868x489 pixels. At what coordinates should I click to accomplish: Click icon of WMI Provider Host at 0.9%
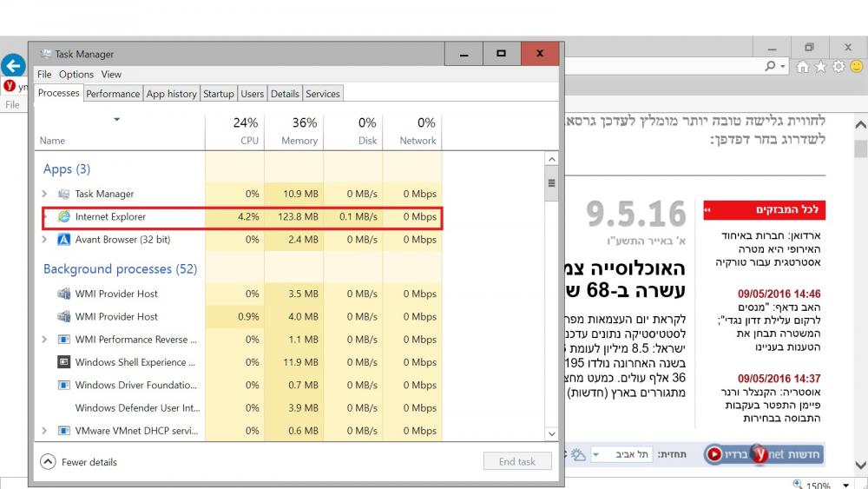(x=63, y=316)
